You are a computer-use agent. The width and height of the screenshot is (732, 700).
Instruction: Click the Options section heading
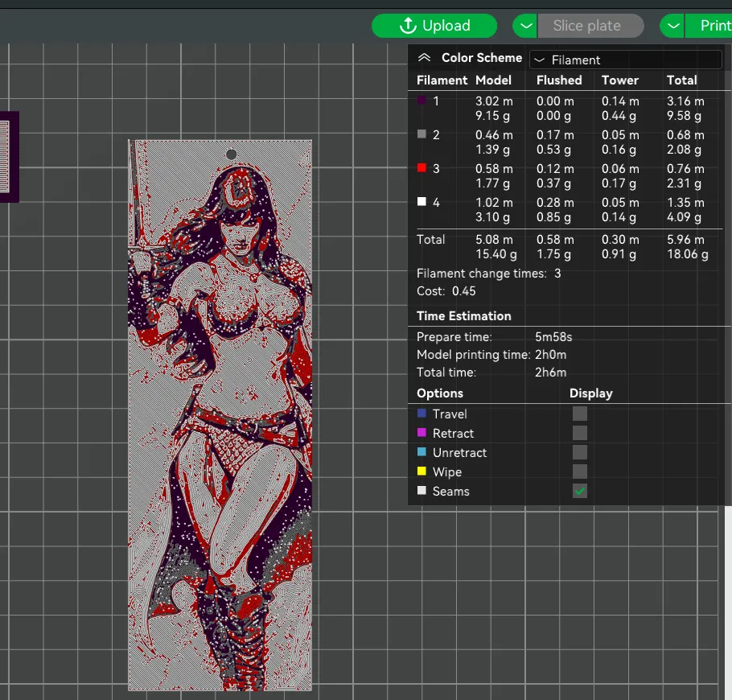[440, 393]
